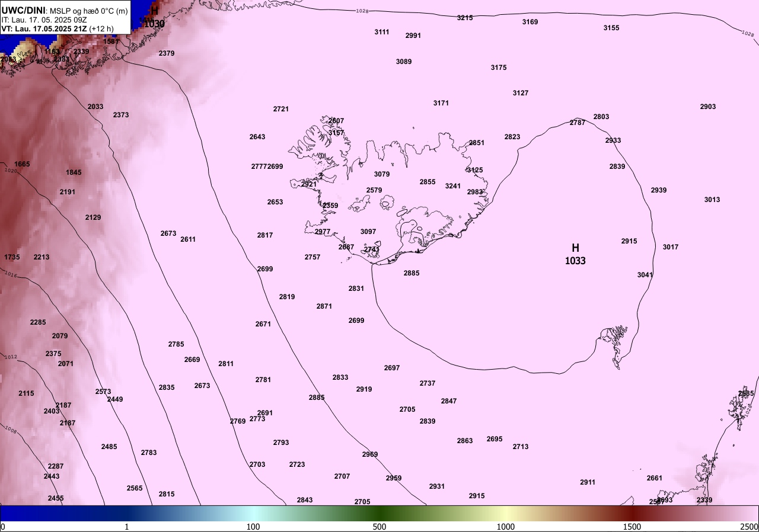This screenshot has width=759, height=532.
Task: Click the 2737 height value
Action: pos(428,383)
